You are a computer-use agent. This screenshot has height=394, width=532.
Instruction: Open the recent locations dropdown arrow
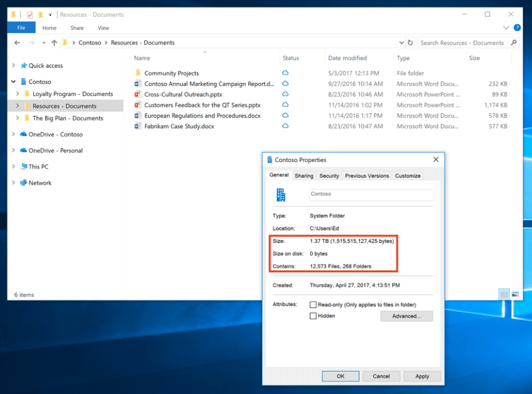pyautogui.click(x=43, y=43)
